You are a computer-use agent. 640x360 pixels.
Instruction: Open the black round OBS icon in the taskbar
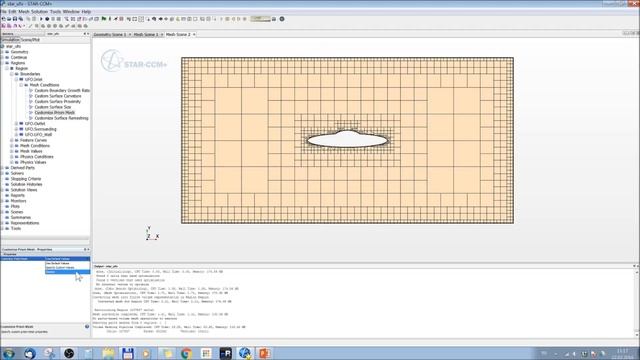pyautogui.click(x=69, y=353)
